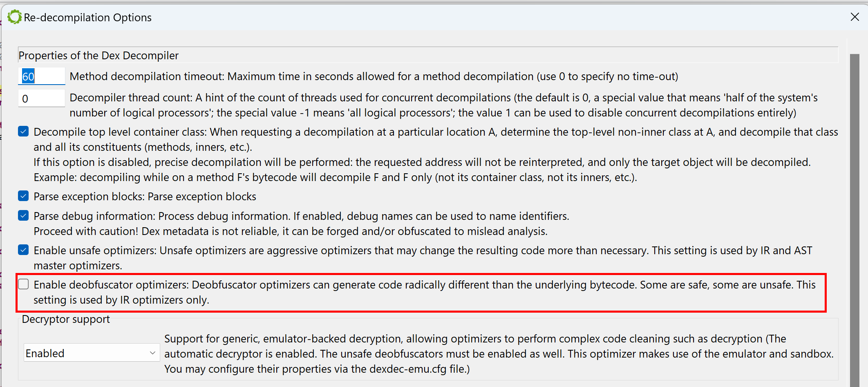This screenshot has width=868, height=387.
Task: Expand the chevron arrow of the Enabled dropdown
Action: pos(152,353)
